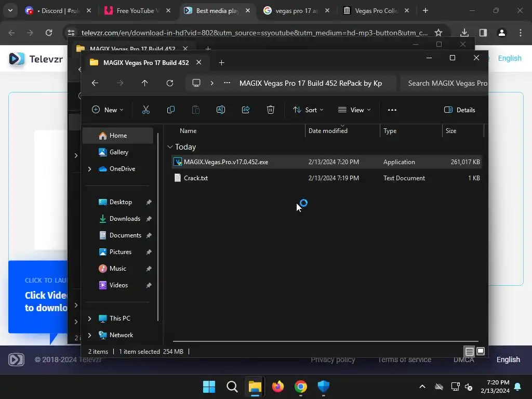Click the Cut icon in Explorer toolbar

click(145, 110)
